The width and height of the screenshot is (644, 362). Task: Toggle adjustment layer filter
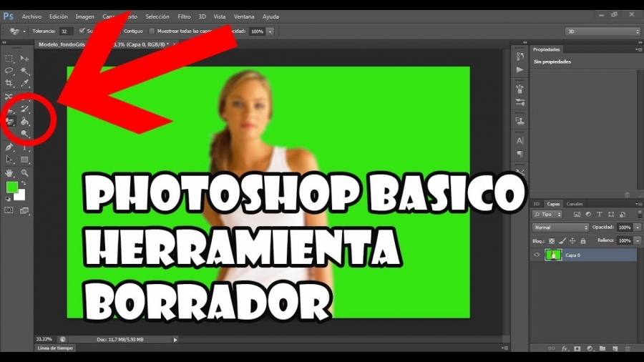point(588,214)
